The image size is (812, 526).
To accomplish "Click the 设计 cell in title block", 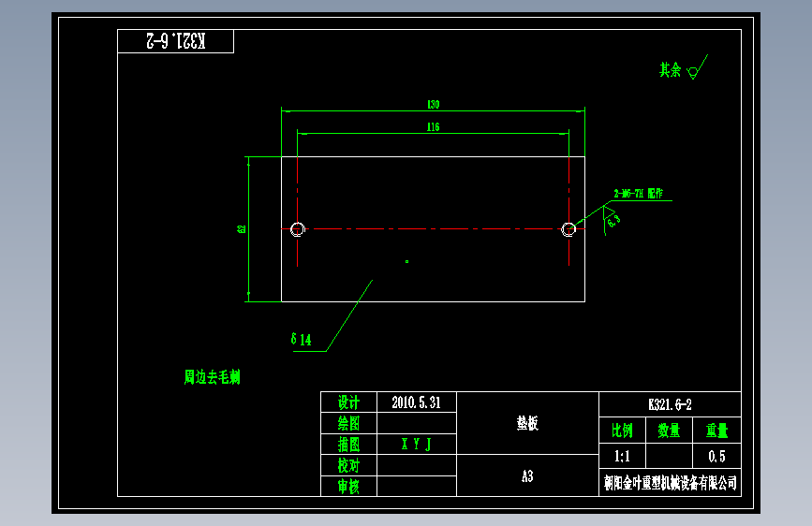I will pyautogui.click(x=348, y=402).
